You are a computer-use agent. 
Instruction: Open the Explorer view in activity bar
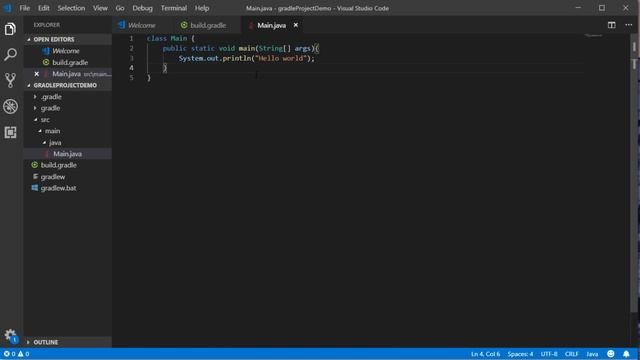coord(10,29)
